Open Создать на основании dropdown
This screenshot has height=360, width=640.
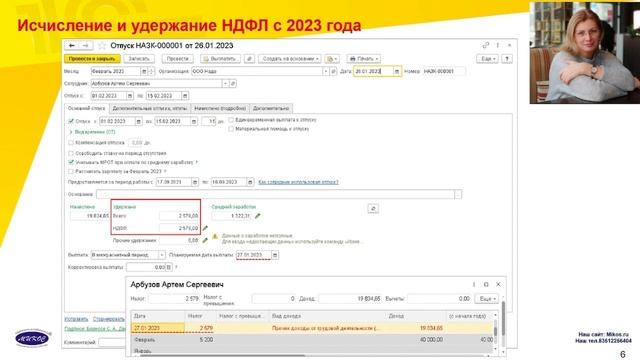click(x=290, y=59)
